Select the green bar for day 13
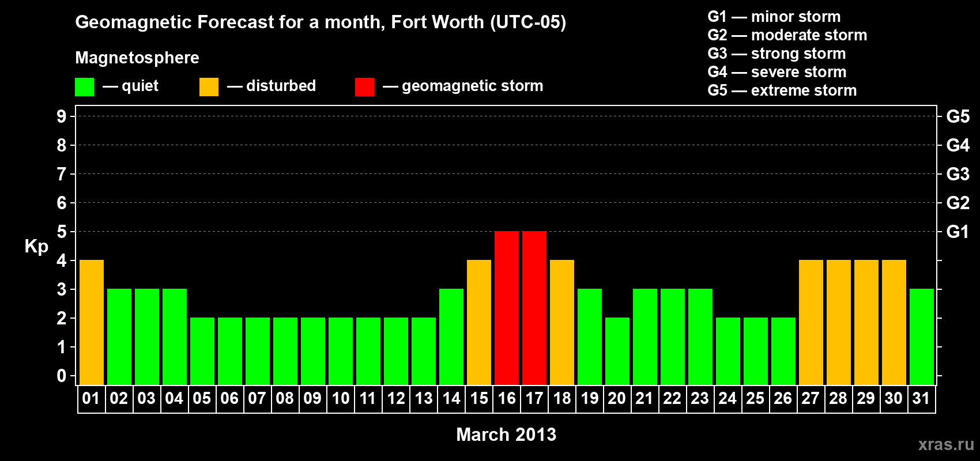Viewport: 980px width, 461px height. (x=424, y=352)
